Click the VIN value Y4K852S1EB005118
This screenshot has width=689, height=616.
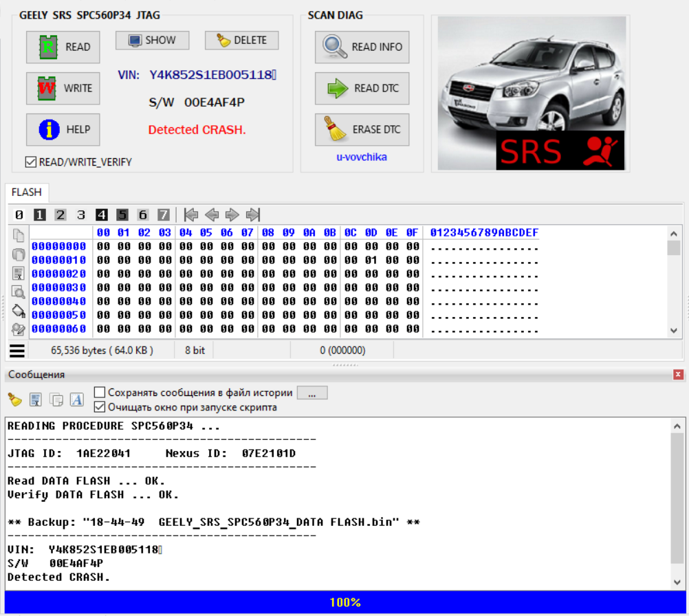click(212, 75)
